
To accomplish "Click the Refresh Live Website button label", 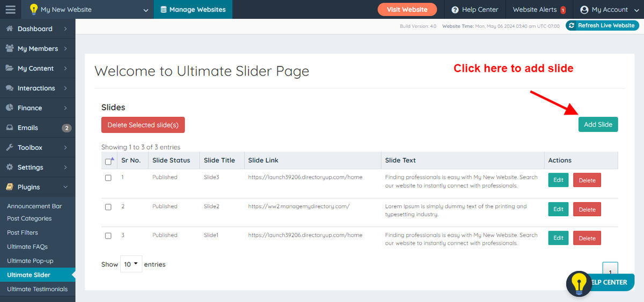I will pyautogui.click(x=606, y=25).
